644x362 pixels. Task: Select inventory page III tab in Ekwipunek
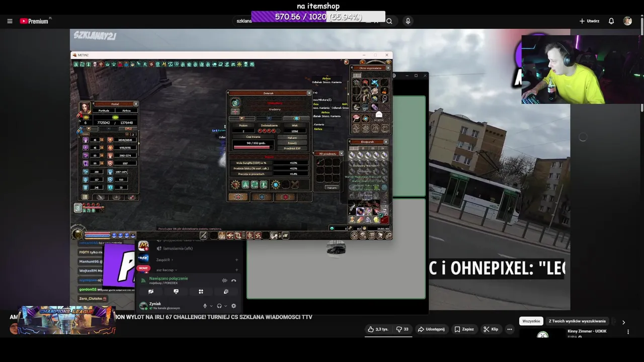[x=373, y=148]
